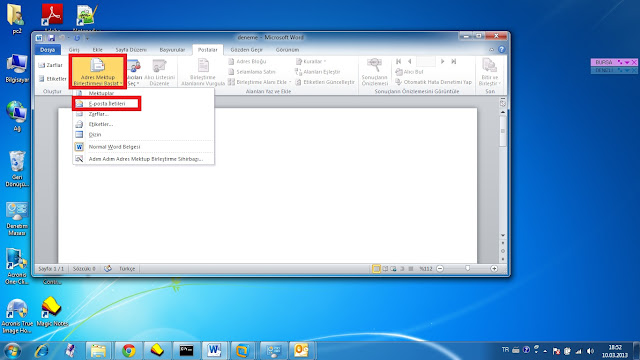Image resolution: width=640 pixels, height=360 pixels.
Task: Click the Etiketler labels icon in Oluştur group
Action: tap(42, 79)
